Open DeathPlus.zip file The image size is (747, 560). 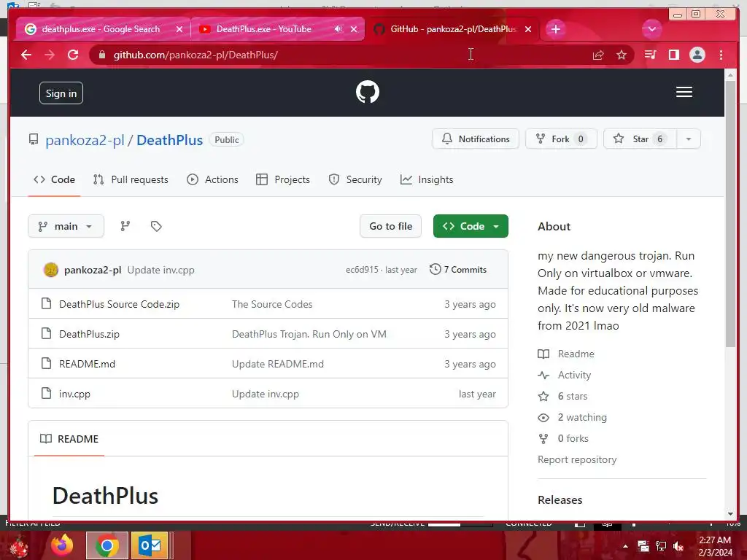pos(89,334)
